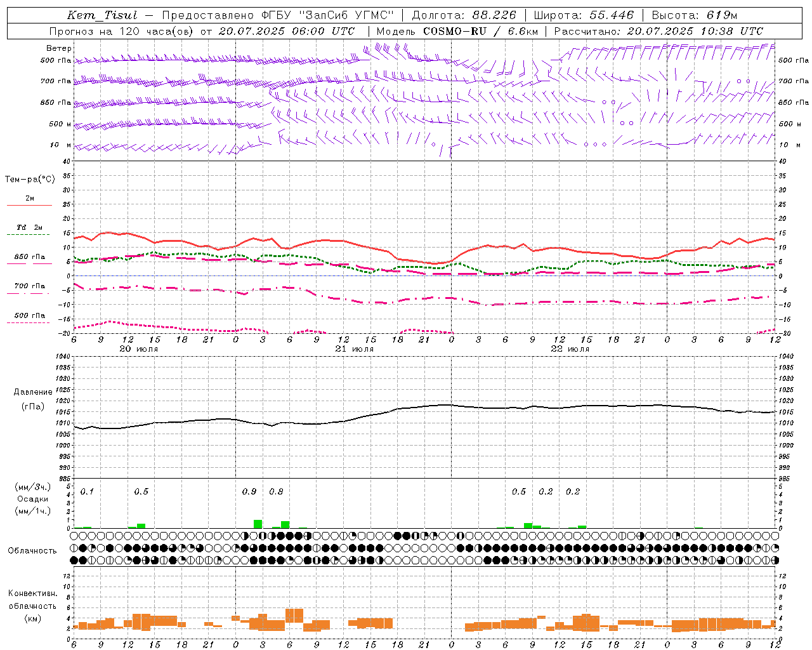Image resolution: width=812 pixels, height=650 pixels.
Task: Click the 0.1 precipitation amount
Action: point(87,492)
